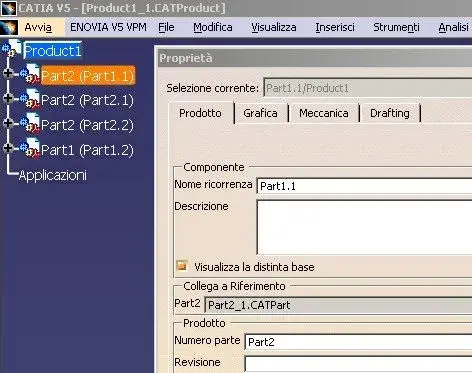Select the Applicazioni node in tree
This screenshot has height=373, width=472.
53,175
